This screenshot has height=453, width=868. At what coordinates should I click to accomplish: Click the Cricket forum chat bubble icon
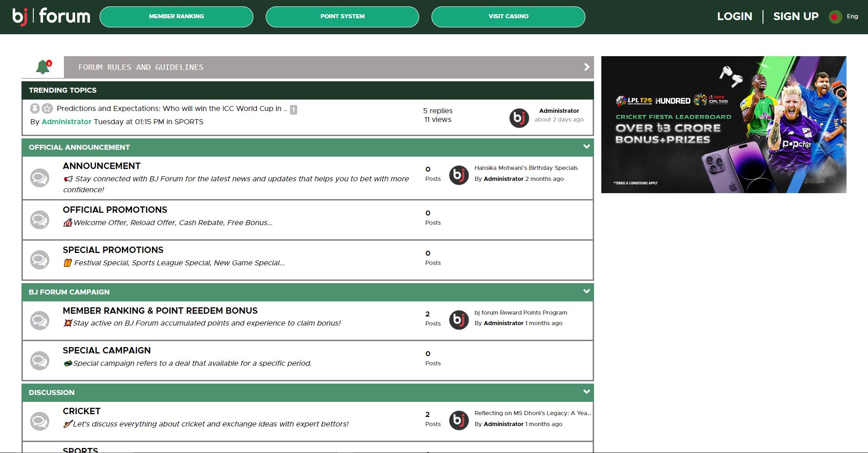[40, 421]
